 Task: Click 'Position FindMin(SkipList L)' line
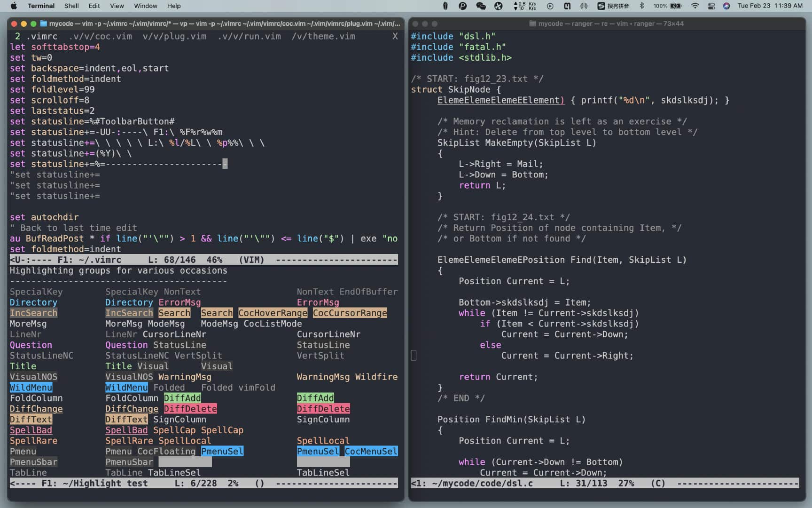click(511, 419)
